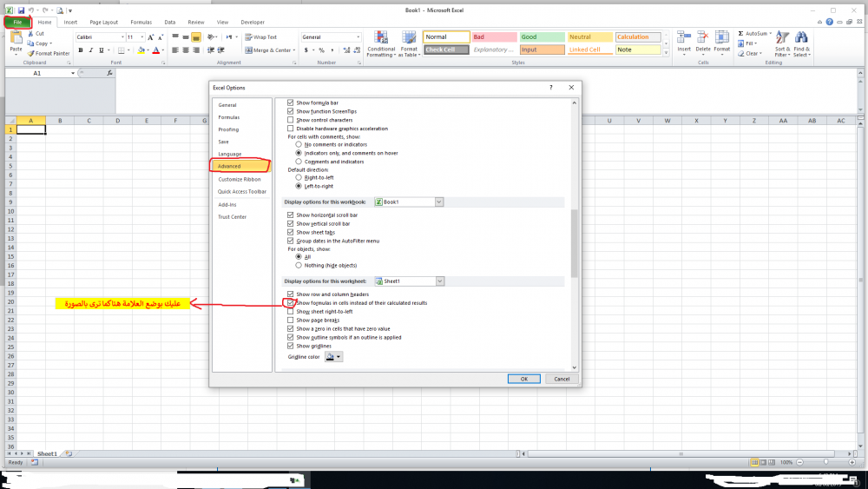Enable Show control characters
Image resolution: width=868 pixels, height=489 pixels.
click(x=290, y=120)
